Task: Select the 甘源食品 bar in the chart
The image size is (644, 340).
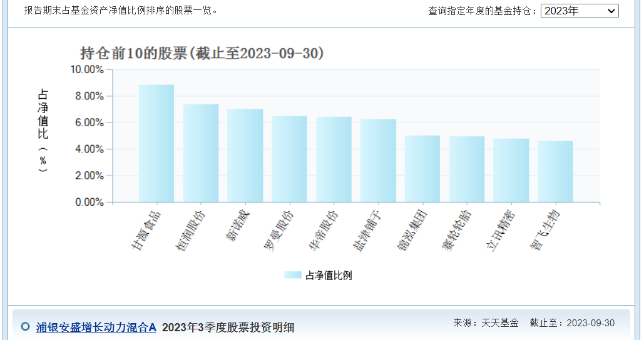Action: click(x=156, y=144)
